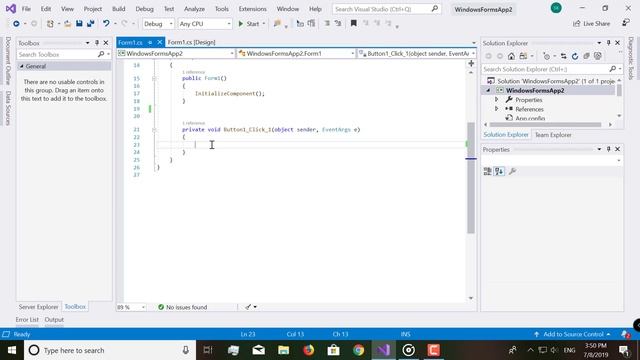Click the Find in Files toolbar icon
The width and height of the screenshot is (640, 360).
(277, 24)
